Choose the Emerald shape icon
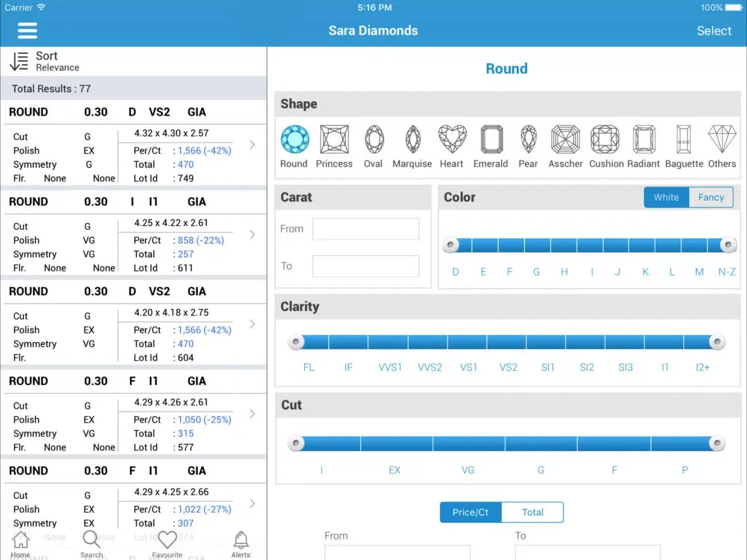The image size is (747, 560). tap(491, 147)
